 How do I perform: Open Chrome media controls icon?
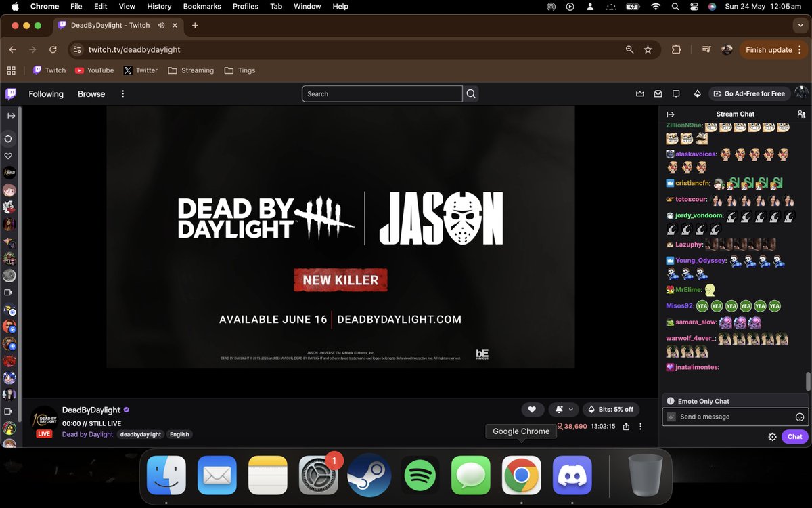pyautogui.click(x=706, y=49)
